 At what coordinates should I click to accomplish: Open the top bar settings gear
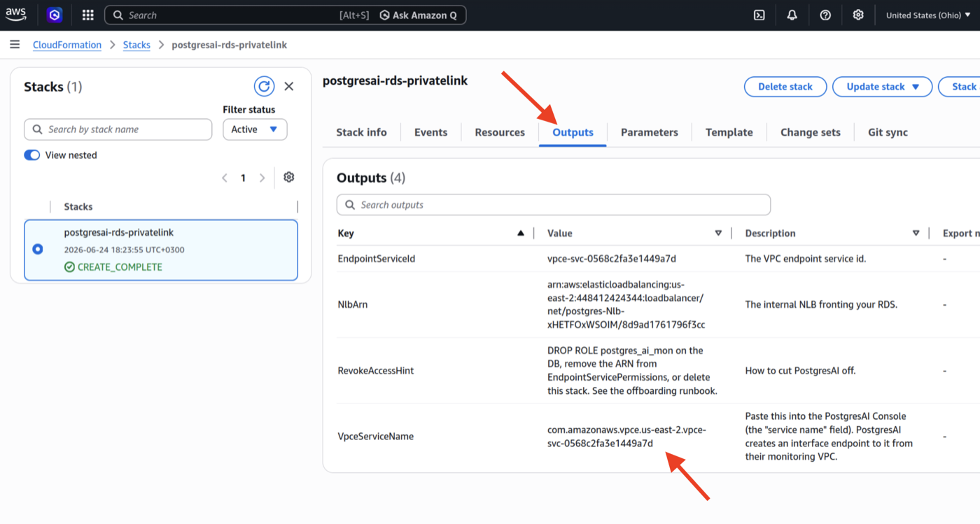(858, 15)
